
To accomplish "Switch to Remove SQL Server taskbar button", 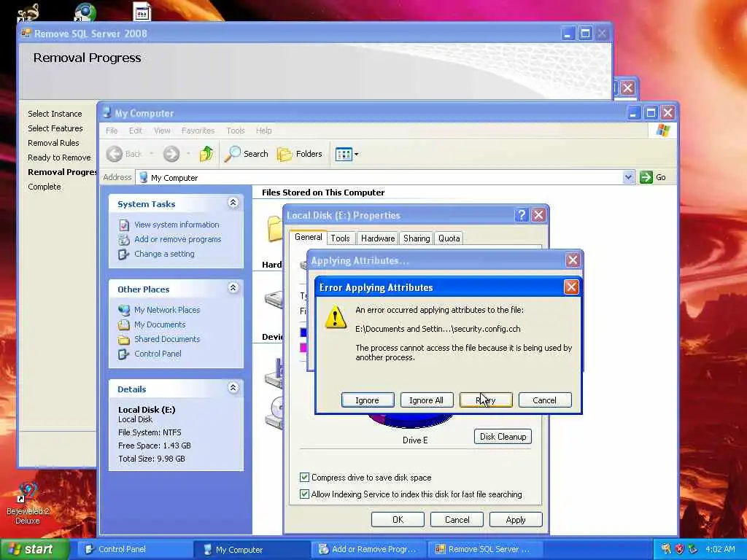I will point(486,550).
